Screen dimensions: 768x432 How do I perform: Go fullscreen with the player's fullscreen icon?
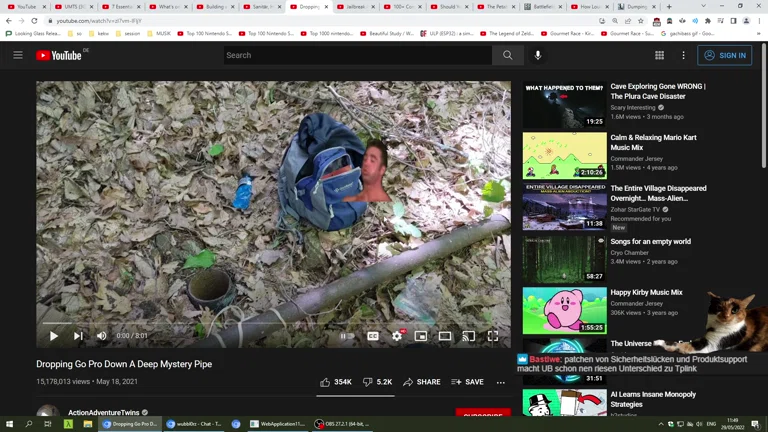point(493,336)
